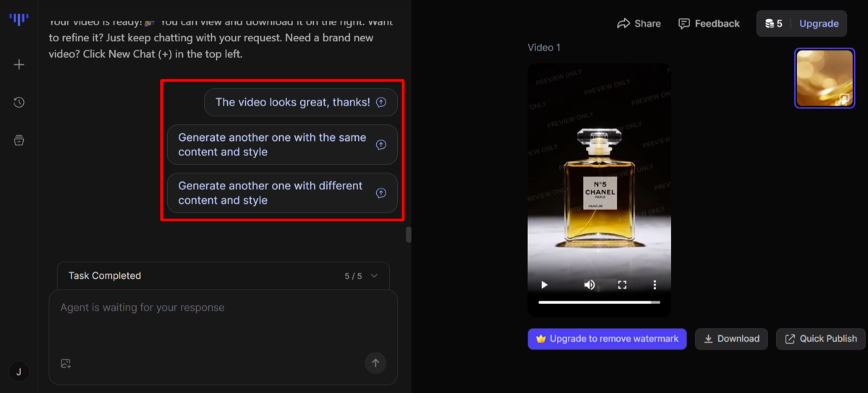Click the Upgrade link at top right
The height and width of the screenshot is (393, 868).
[x=819, y=24]
